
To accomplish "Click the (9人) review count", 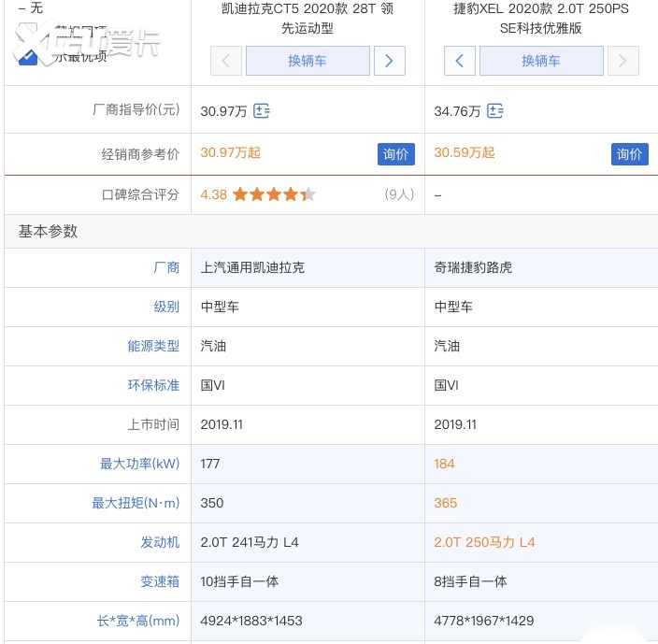I will pos(399,194).
